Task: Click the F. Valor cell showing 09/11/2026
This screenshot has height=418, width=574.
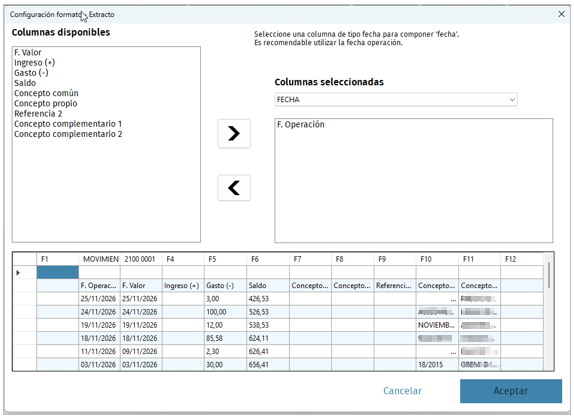Action: tap(141, 351)
